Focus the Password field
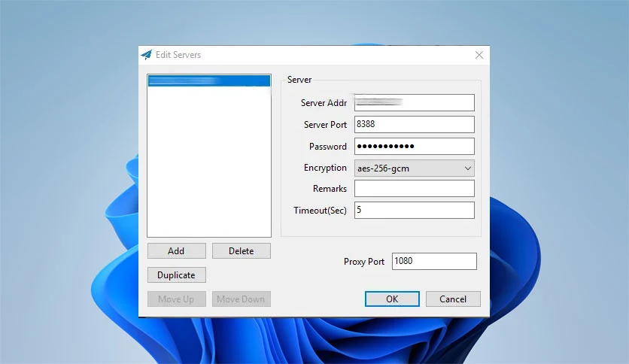Image resolution: width=629 pixels, height=364 pixels. pos(415,147)
